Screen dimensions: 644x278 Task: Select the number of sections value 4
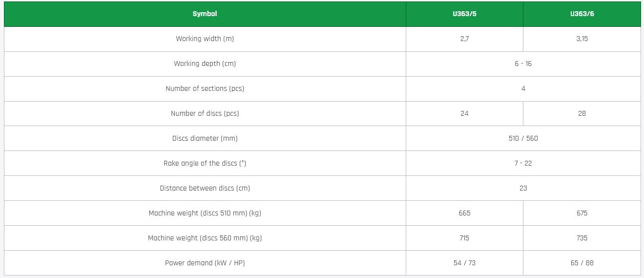(523, 88)
